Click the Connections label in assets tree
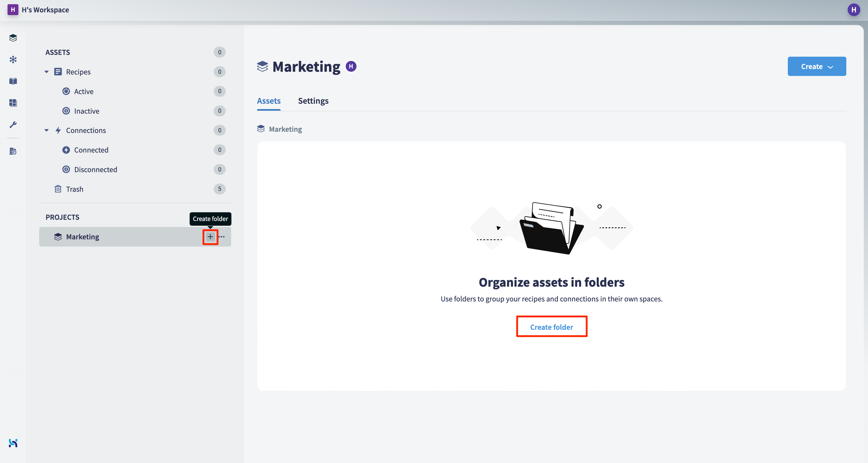868x463 pixels. coord(86,131)
